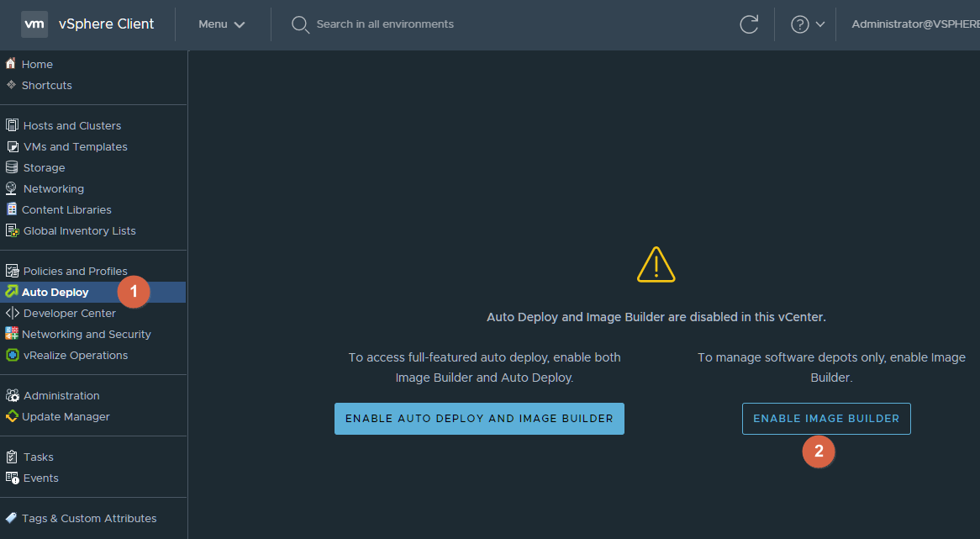Click the Home icon in sidebar

pyautogui.click(x=11, y=64)
